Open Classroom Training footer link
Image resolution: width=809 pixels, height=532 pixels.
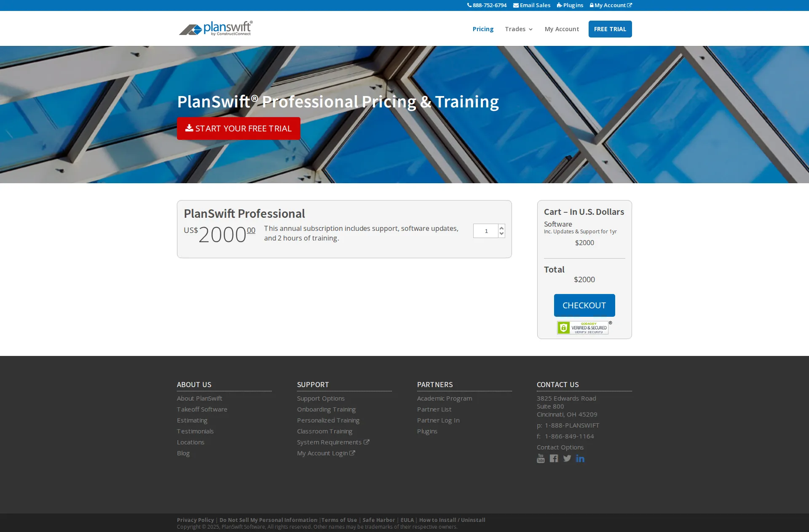click(324, 431)
